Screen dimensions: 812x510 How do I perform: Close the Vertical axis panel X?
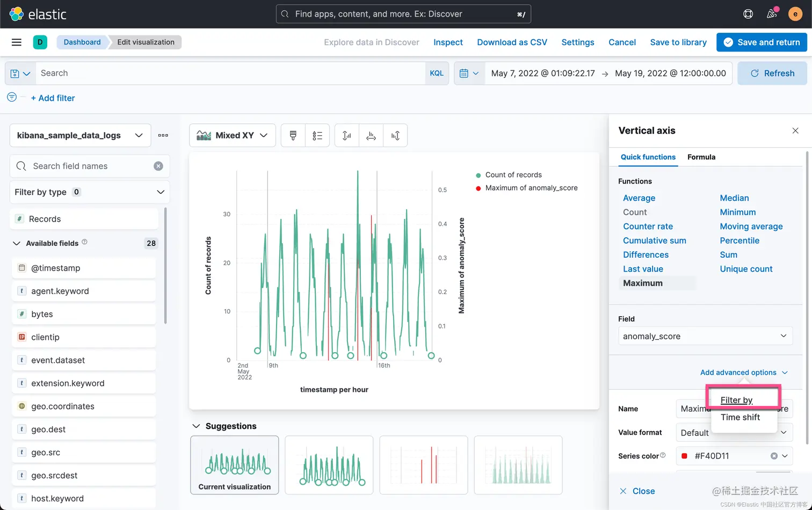pos(795,130)
